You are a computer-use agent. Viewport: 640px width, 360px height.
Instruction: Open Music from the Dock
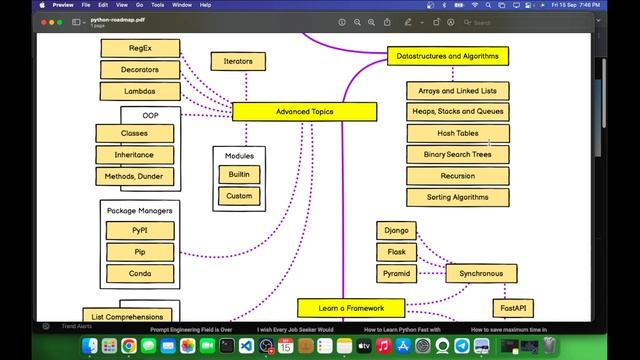coord(383,346)
